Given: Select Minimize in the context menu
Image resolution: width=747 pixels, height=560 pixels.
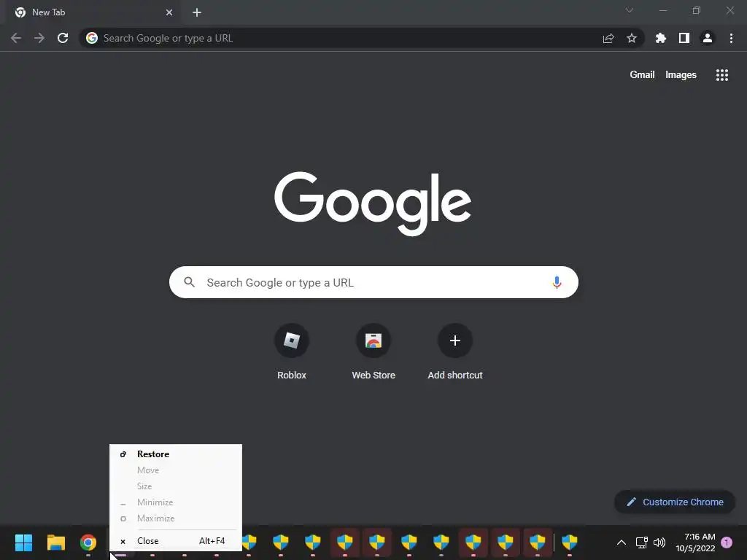Looking at the screenshot, I should click(x=176, y=502).
